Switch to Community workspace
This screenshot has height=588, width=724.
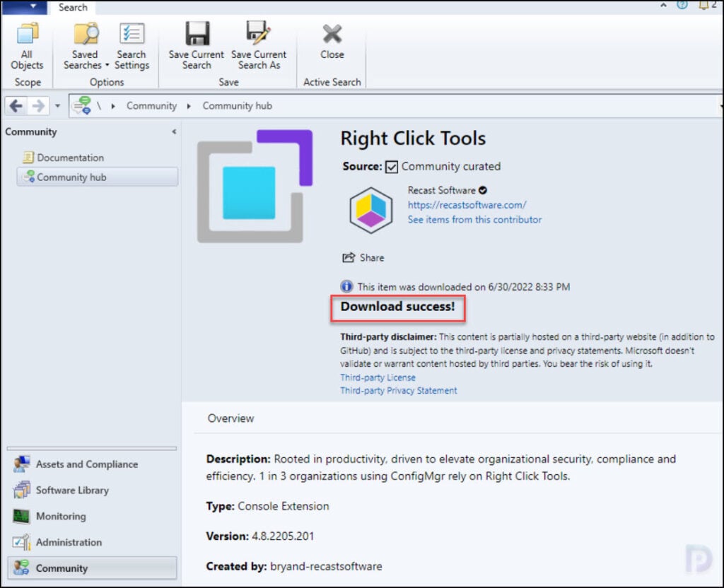(x=92, y=568)
